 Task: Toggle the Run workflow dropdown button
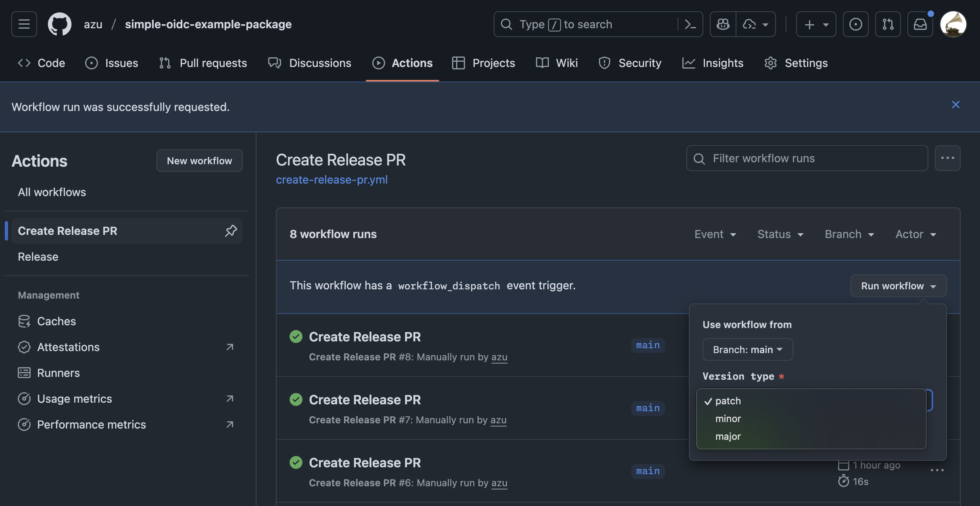coord(899,286)
